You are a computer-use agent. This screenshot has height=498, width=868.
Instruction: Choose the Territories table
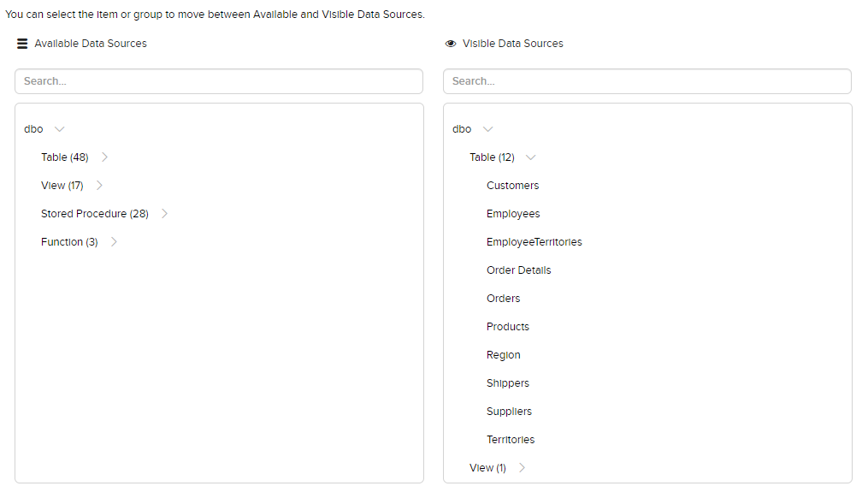point(511,440)
